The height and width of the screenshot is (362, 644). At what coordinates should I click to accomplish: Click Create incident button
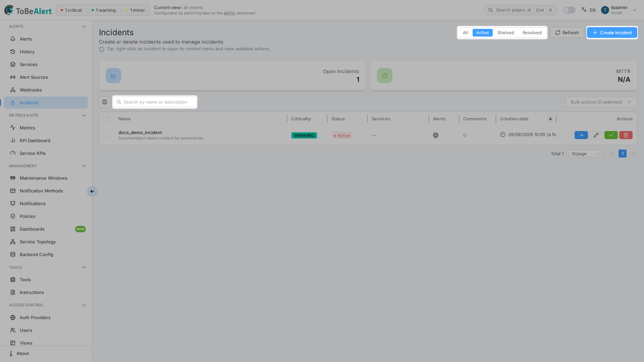(612, 33)
